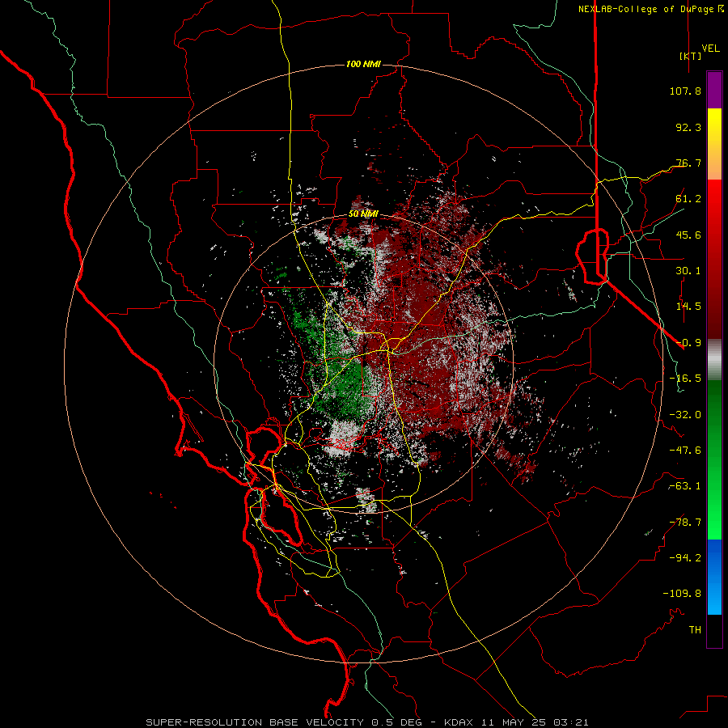The width and height of the screenshot is (728, 728).
Task: Click the -63.1 velocity scale value
Action: tap(685, 486)
